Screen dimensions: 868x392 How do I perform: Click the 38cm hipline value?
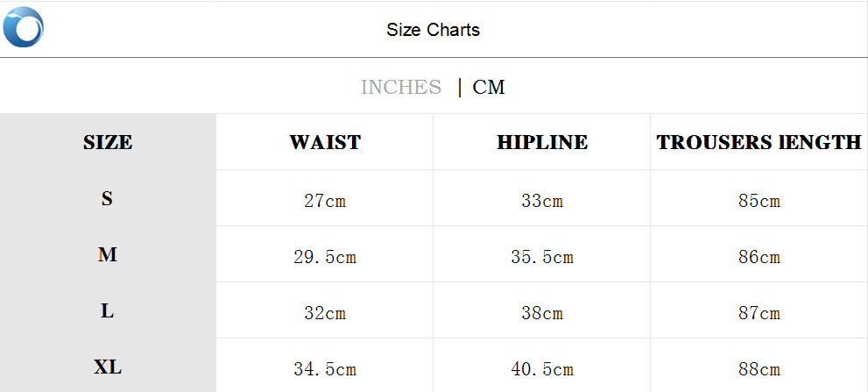pos(542,313)
